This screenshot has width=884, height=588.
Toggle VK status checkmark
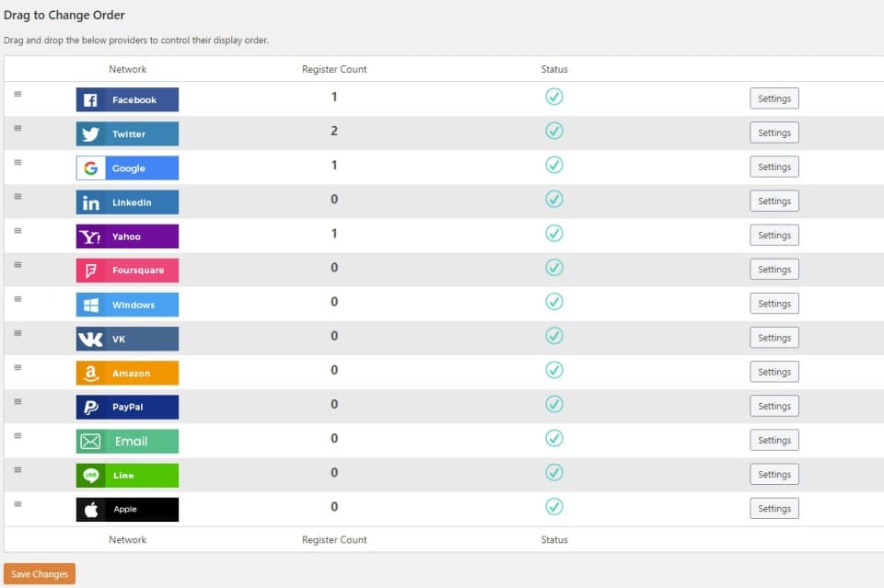[554, 336]
